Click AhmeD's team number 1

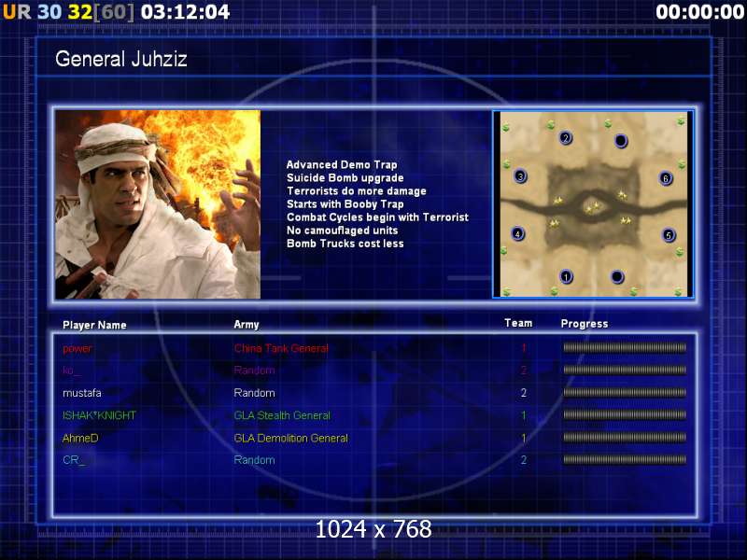(524, 438)
